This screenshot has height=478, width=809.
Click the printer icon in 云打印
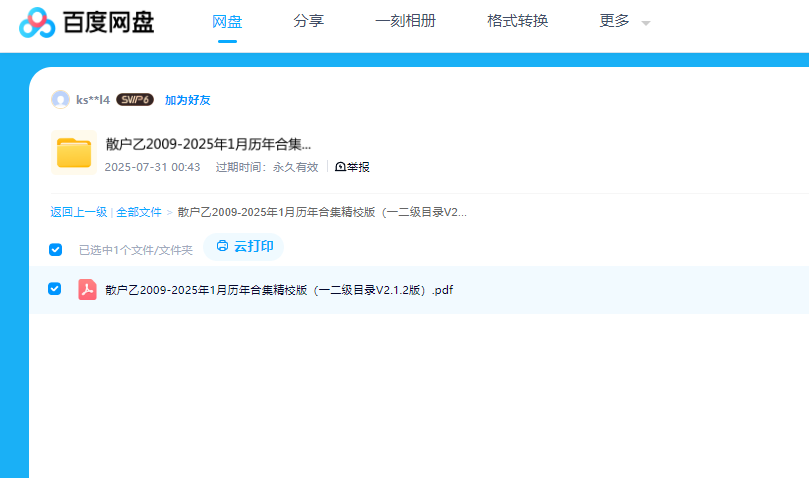(222, 246)
